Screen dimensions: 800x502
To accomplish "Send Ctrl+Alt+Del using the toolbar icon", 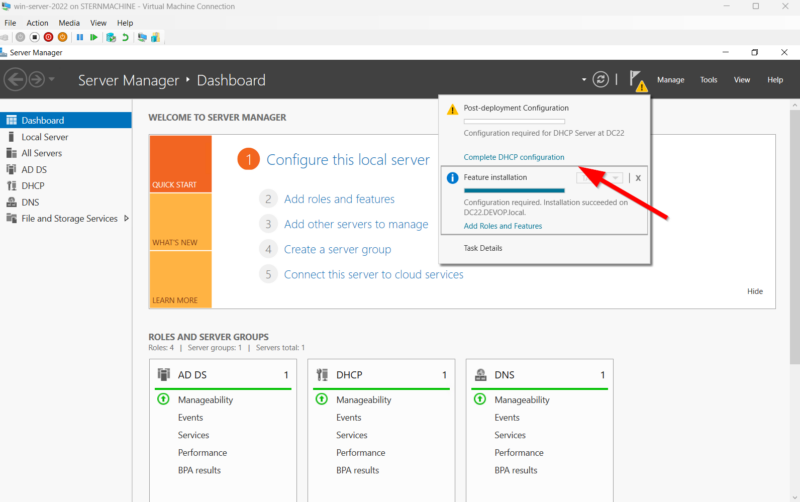I will [x=4, y=37].
